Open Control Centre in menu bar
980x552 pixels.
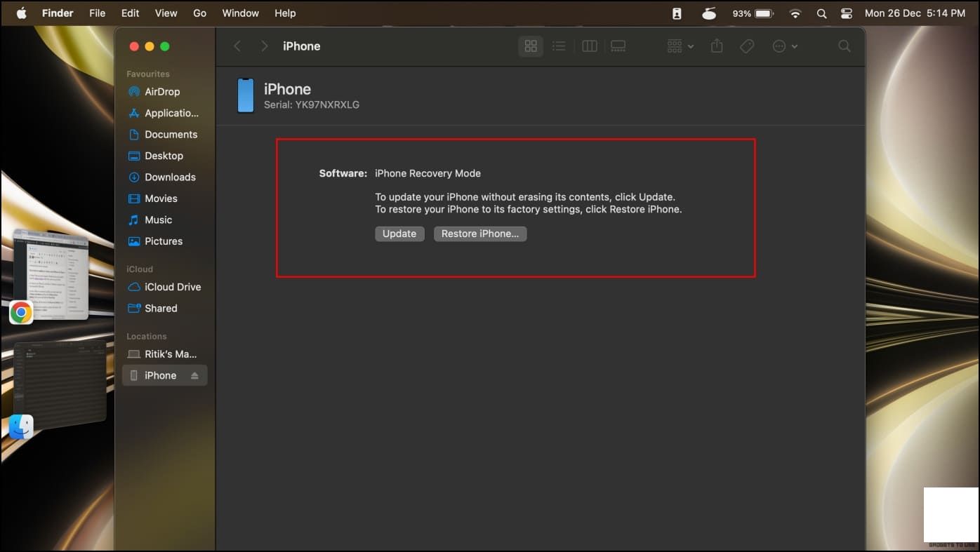point(846,13)
